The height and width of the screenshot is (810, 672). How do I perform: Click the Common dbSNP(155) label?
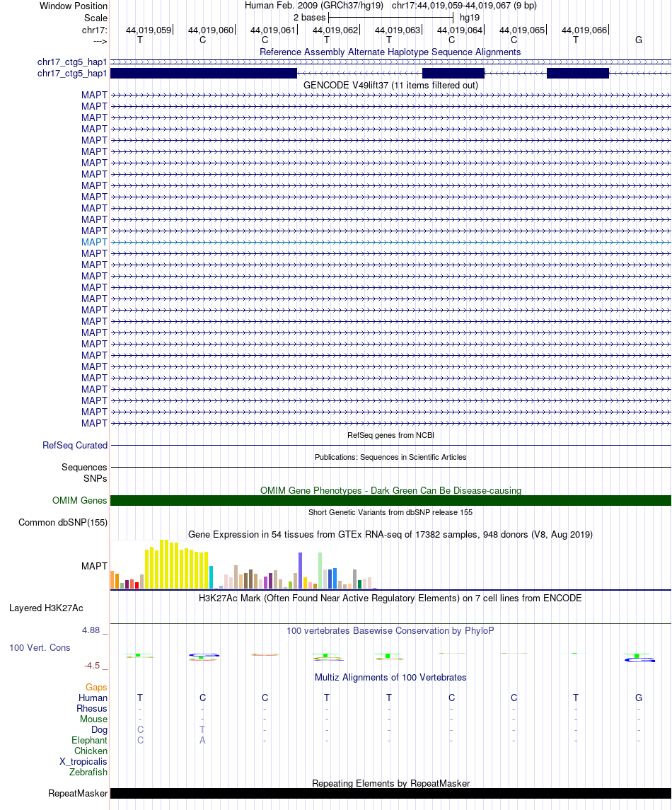click(x=63, y=523)
